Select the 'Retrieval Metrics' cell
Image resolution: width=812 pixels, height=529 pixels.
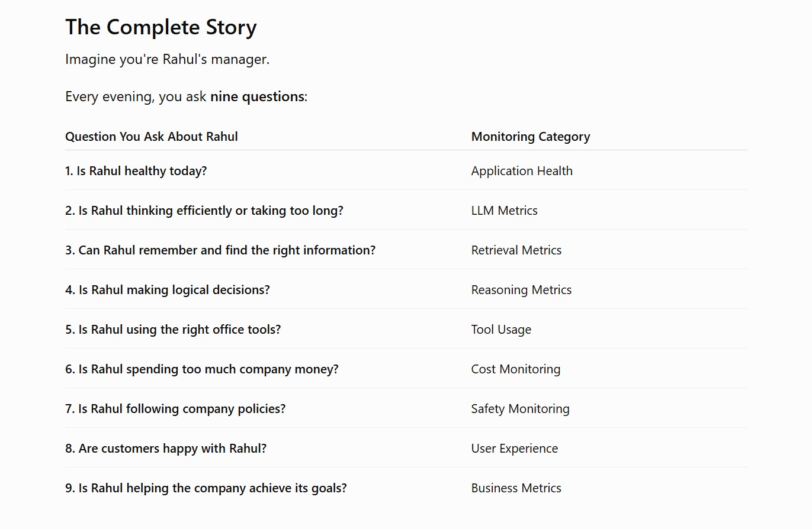tap(516, 250)
